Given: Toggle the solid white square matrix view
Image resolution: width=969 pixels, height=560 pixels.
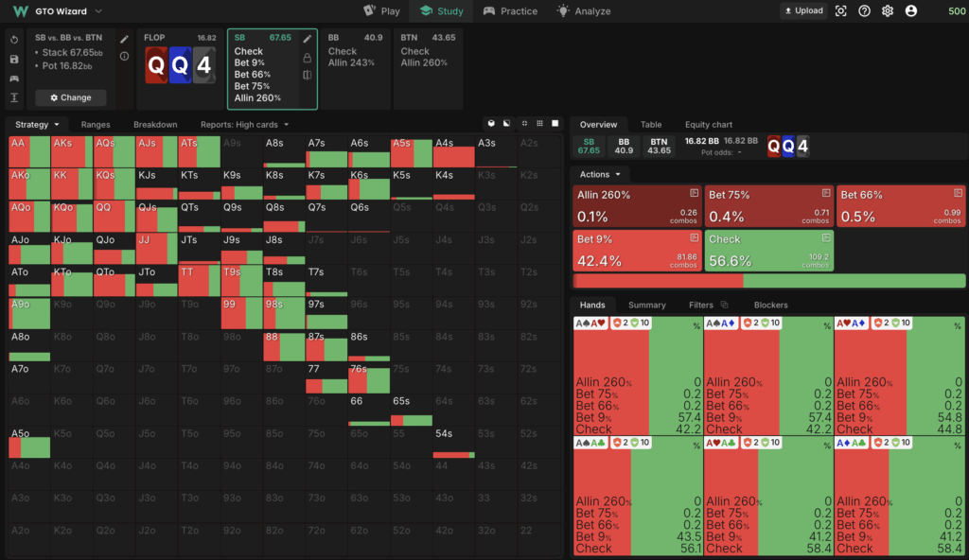Looking at the screenshot, I should [555, 124].
